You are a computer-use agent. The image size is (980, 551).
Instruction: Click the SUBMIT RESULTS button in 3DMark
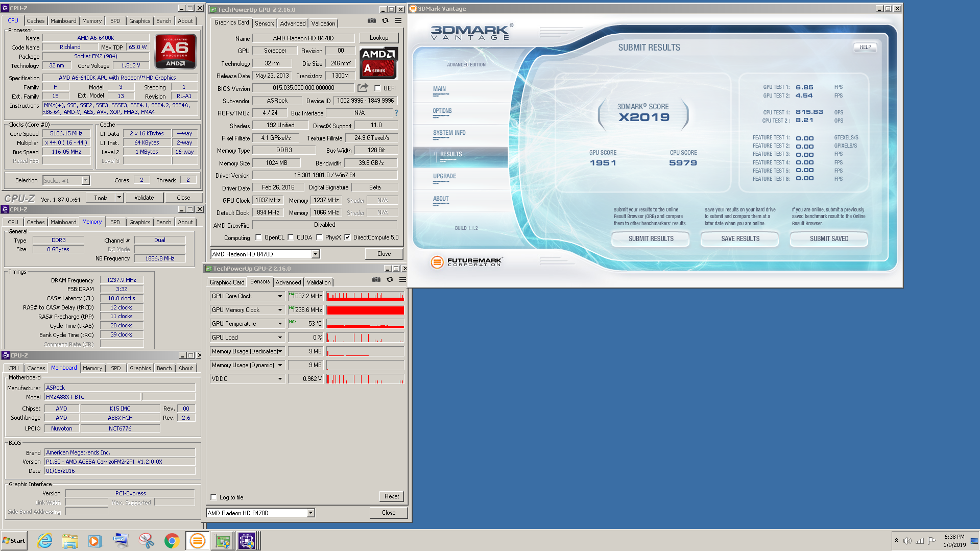(651, 238)
